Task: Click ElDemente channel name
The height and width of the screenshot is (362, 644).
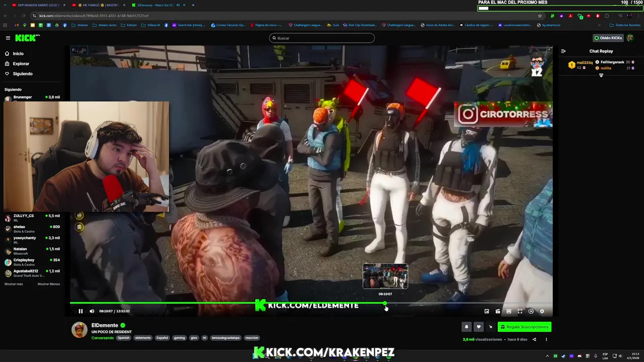Action: tap(105, 325)
